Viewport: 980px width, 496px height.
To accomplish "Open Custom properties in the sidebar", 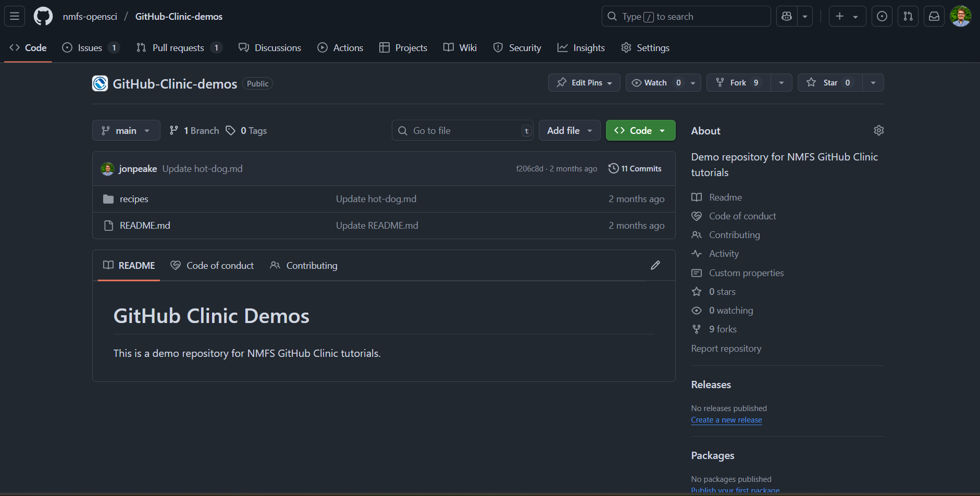I will point(738,272).
